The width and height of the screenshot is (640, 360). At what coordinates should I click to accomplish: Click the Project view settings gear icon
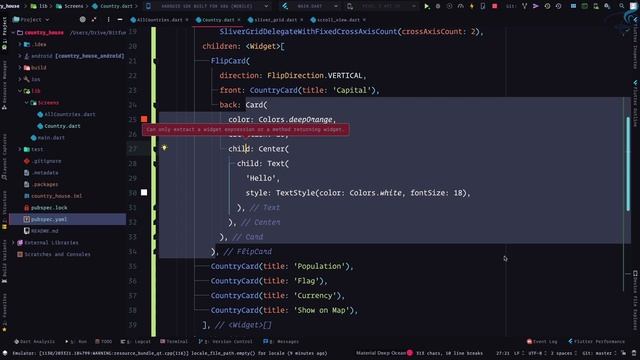coord(82,19)
